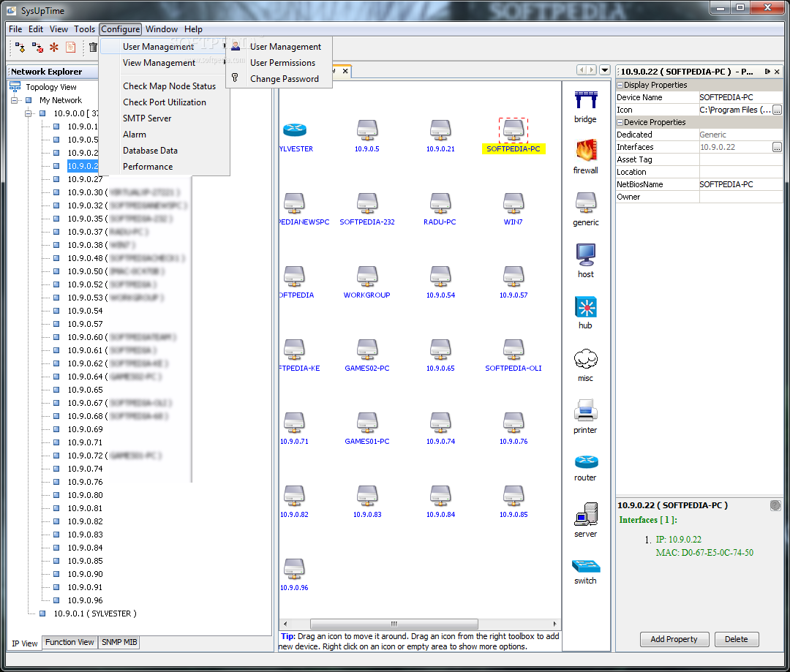The height and width of the screenshot is (672, 790).
Task: Open the map tab list dropdown arrow
Action: pos(605,70)
